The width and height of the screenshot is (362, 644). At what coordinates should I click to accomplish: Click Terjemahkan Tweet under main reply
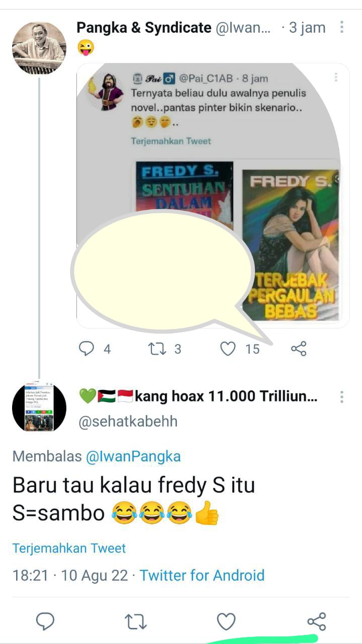coord(69,548)
